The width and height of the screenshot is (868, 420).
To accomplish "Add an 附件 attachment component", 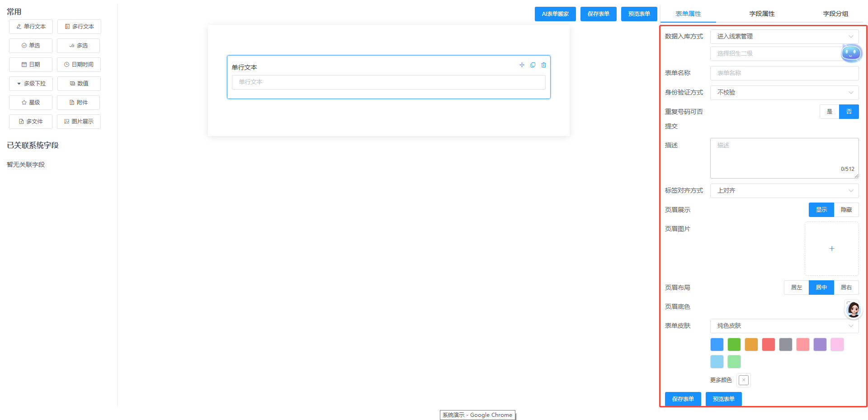I will pyautogui.click(x=79, y=103).
